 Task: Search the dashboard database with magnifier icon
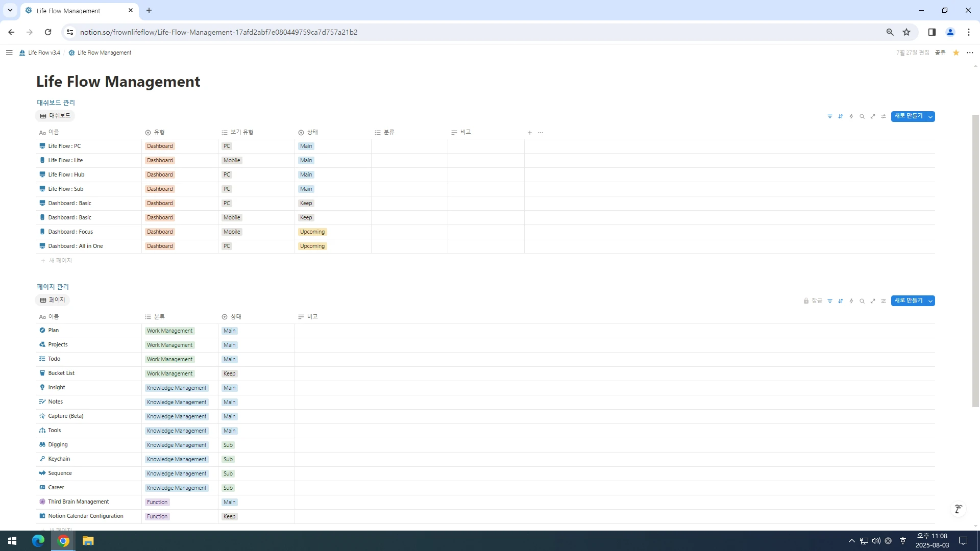862,116
